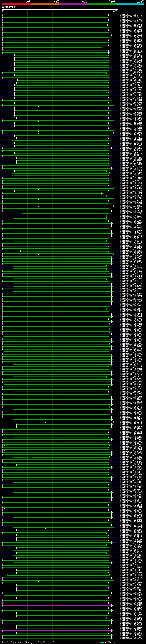Open hit UniRef100_A7QA51
This screenshot has height=644, width=146.
(131, 20)
